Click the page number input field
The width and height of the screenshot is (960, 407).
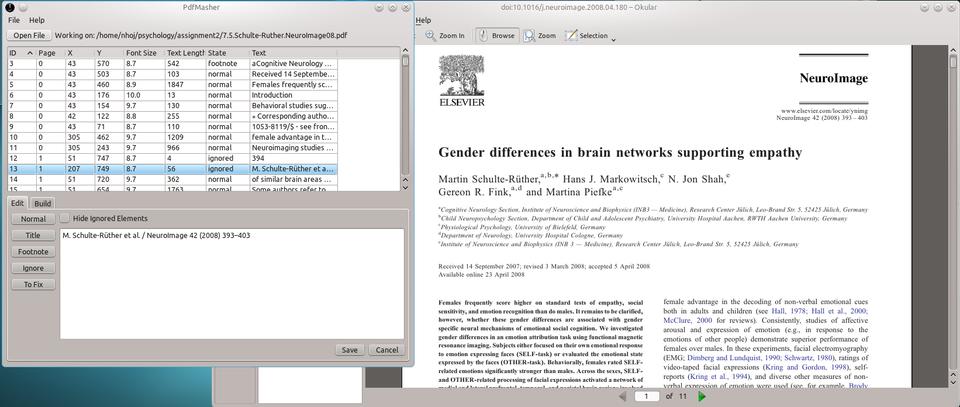click(648, 396)
